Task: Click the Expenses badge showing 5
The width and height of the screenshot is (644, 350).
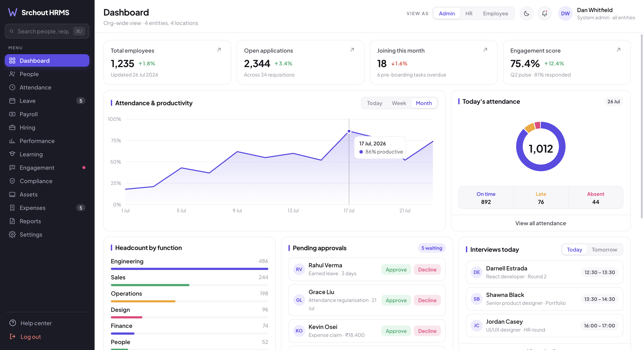Action: click(81, 207)
